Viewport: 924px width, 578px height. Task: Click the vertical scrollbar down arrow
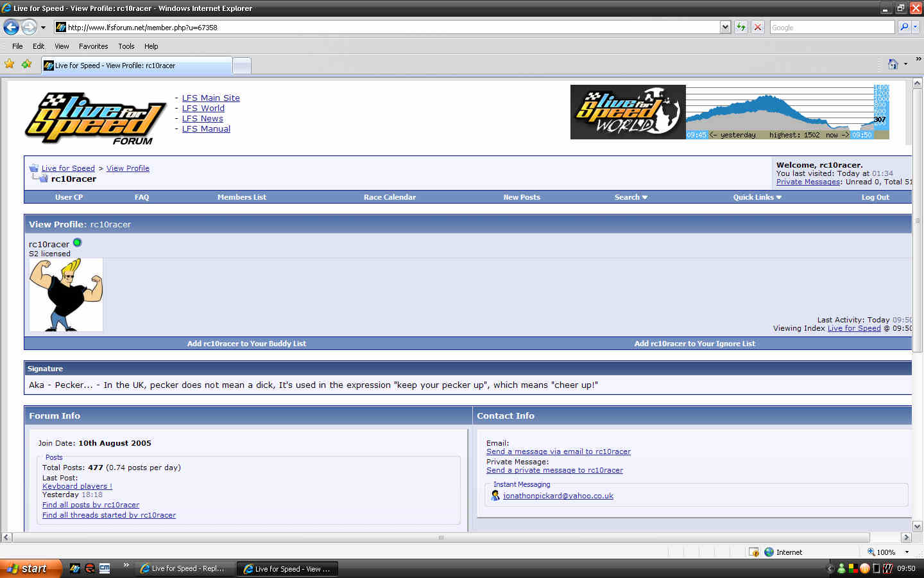point(918,526)
